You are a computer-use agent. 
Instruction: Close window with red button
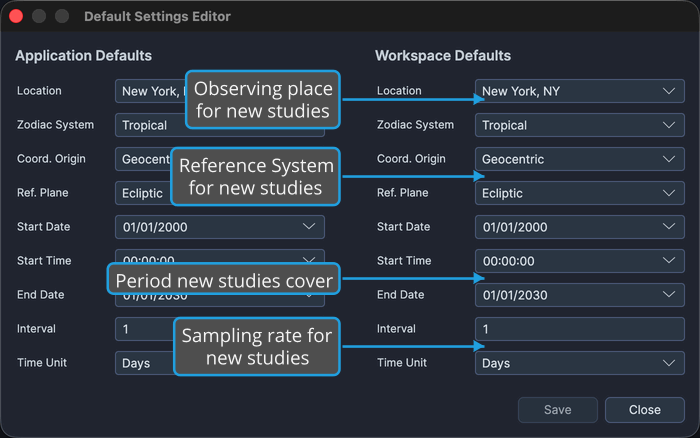pos(16,16)
